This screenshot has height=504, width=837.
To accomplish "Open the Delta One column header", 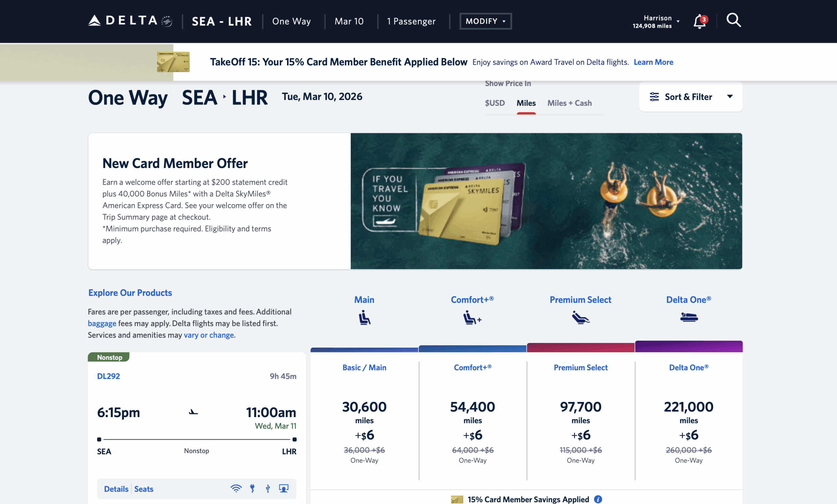I will (x=689, y=299).
